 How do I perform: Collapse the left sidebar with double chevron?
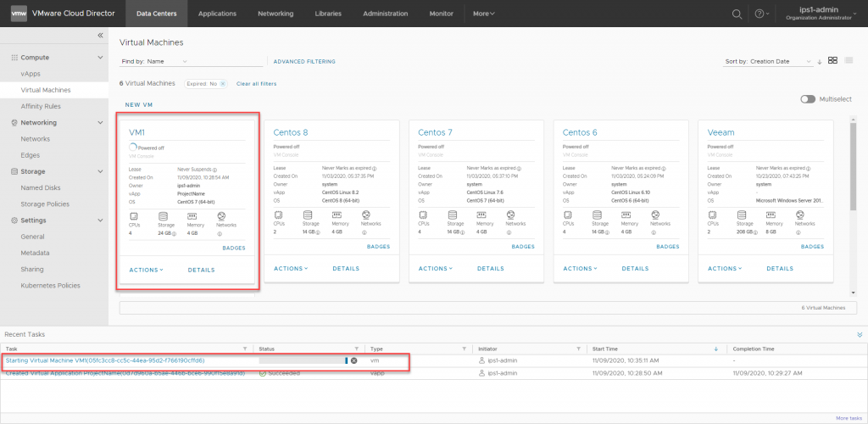pos(100,35)
